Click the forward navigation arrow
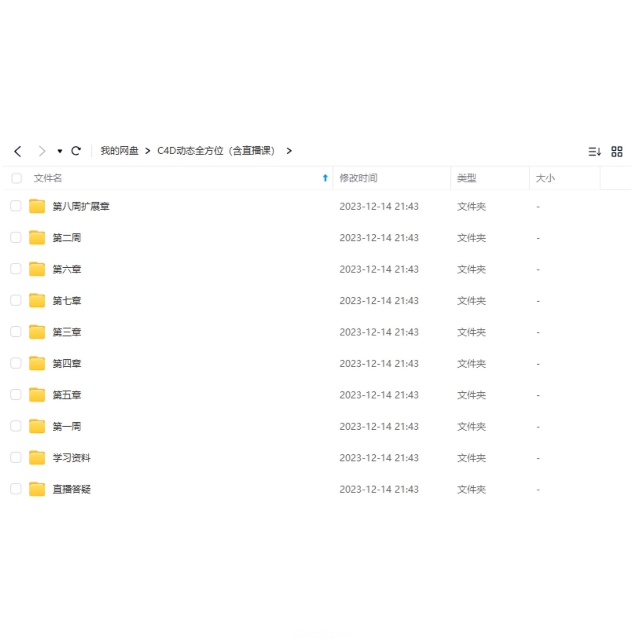 pyautogui.click(x=42, y=151)
